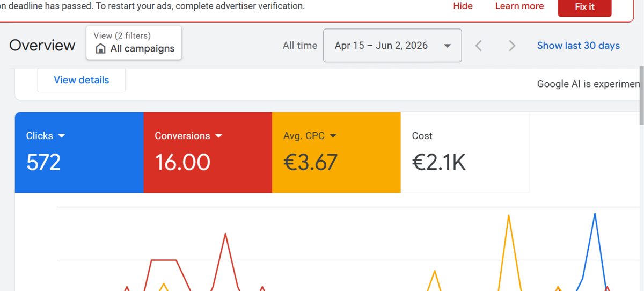Screen dimensions: 644x291
Task: Click the View details button
Action: [81, 80]
